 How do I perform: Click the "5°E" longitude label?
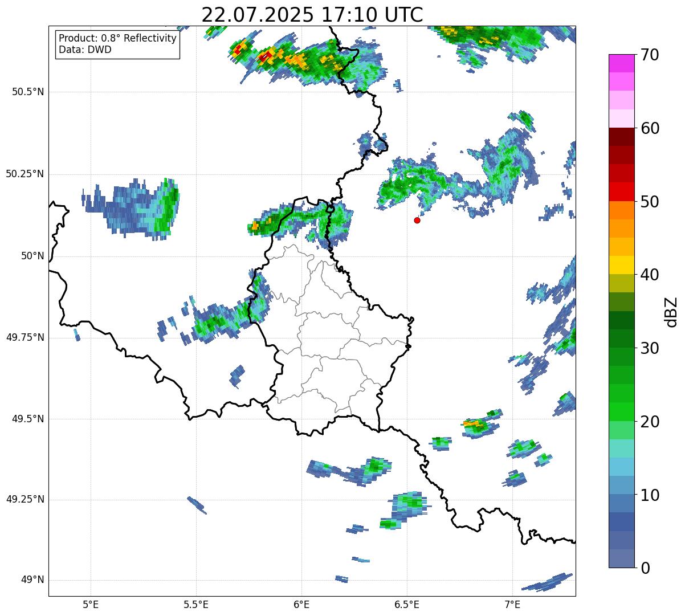point(91,605)
